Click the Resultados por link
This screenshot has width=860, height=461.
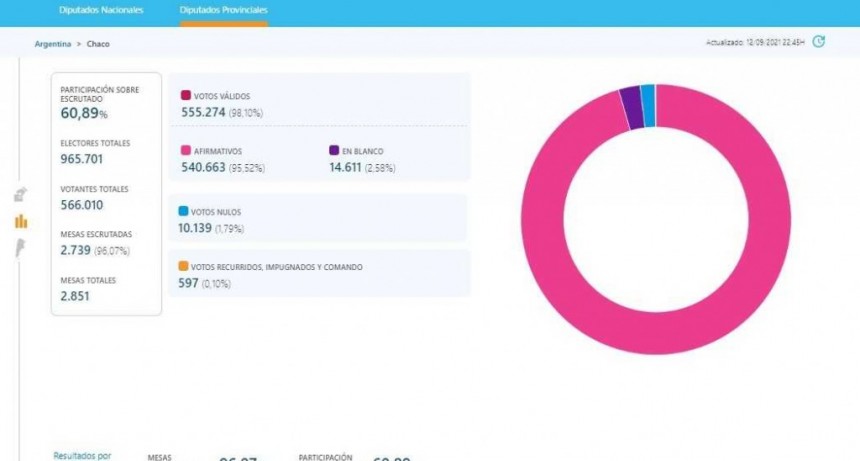point(82,456)
